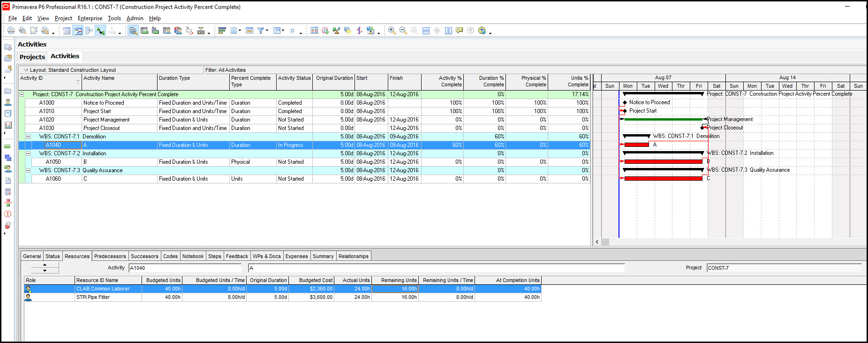Viewport: 868px width, 343px height.
Task: Switch to the Relationships tab
Action: pyautogui.click(x=354, y=256)
